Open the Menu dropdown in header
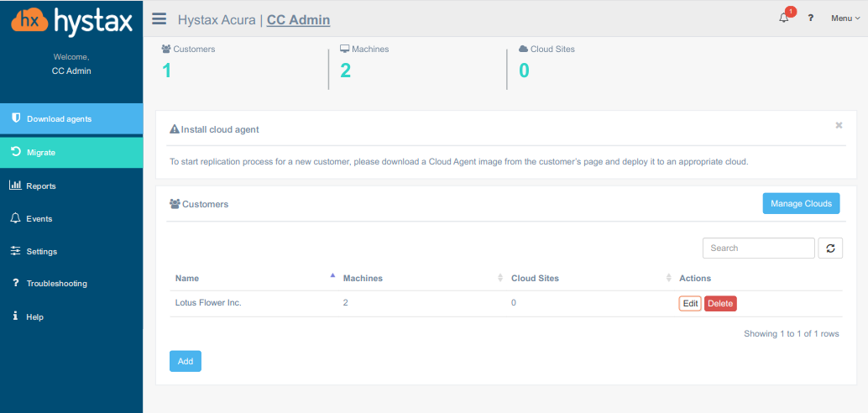The image size is (868, 413). (844, 18)
